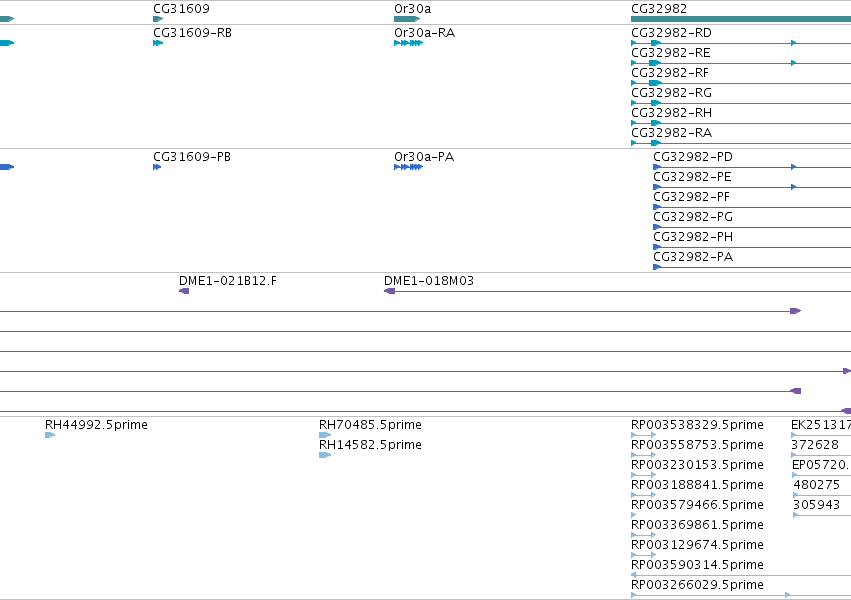Select transcript CG32982-RG

[671, 93]
